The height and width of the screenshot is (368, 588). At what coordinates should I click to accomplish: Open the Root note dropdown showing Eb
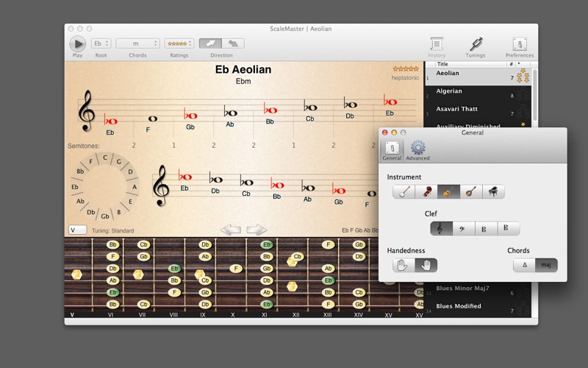point(101,43)
